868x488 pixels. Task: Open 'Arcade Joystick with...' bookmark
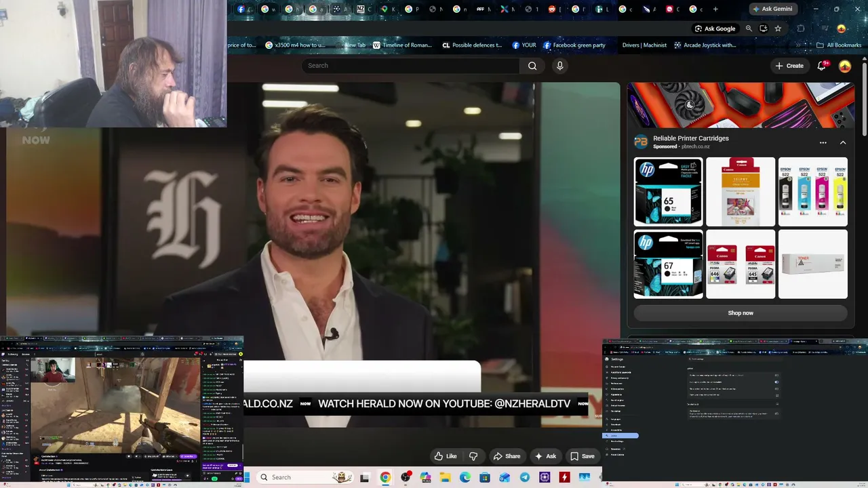pos(705,45)
